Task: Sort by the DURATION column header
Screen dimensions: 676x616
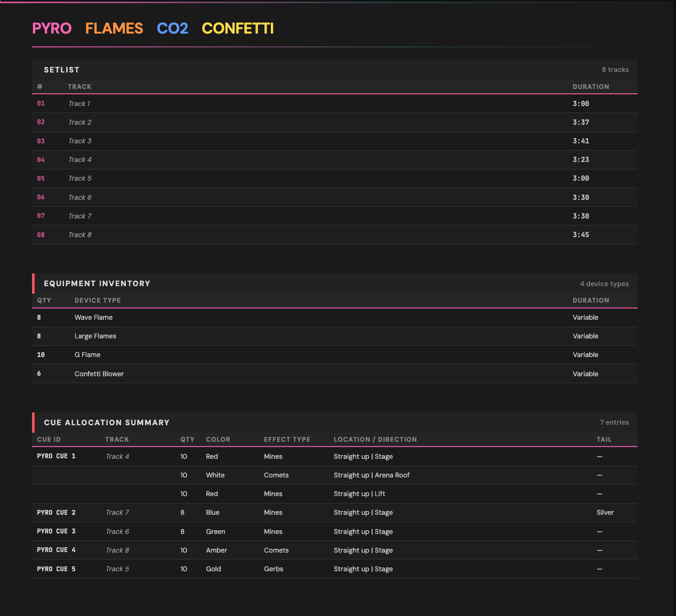Action: [591, 86]
